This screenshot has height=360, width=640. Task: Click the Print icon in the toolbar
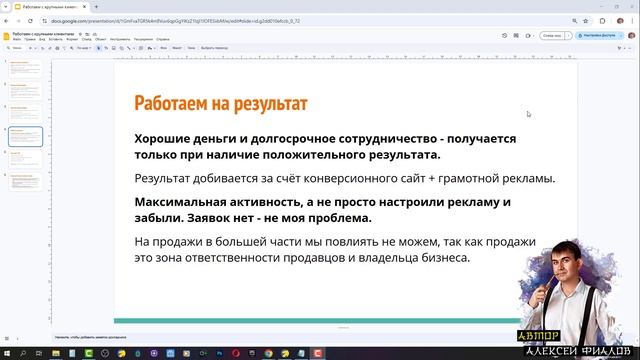58,48
